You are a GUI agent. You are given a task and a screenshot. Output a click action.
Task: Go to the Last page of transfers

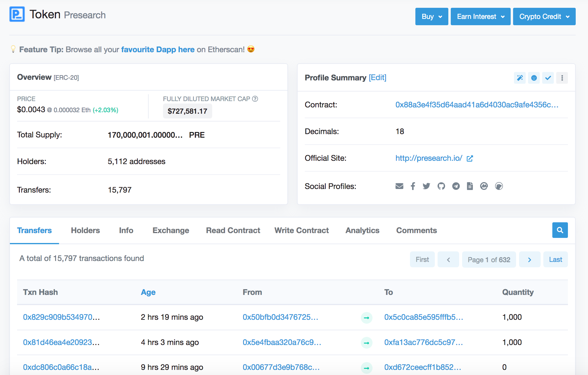click(x=555, y=259)
